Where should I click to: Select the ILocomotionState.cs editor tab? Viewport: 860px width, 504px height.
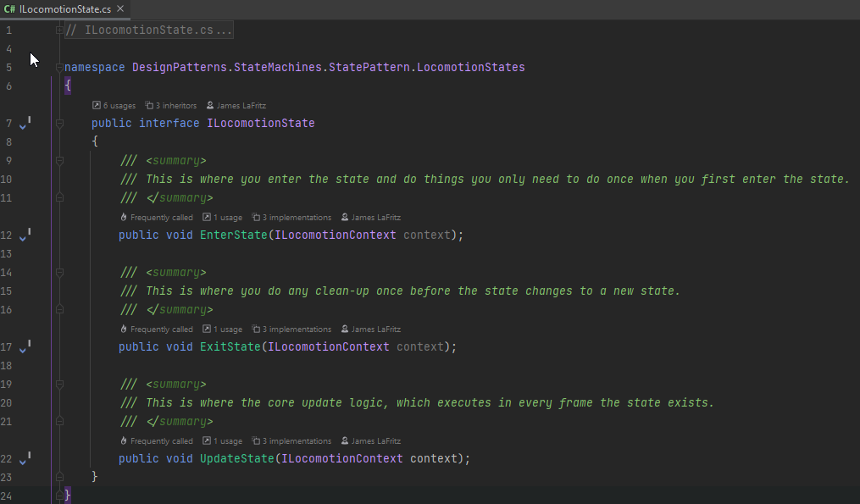[x=64, y=9]
